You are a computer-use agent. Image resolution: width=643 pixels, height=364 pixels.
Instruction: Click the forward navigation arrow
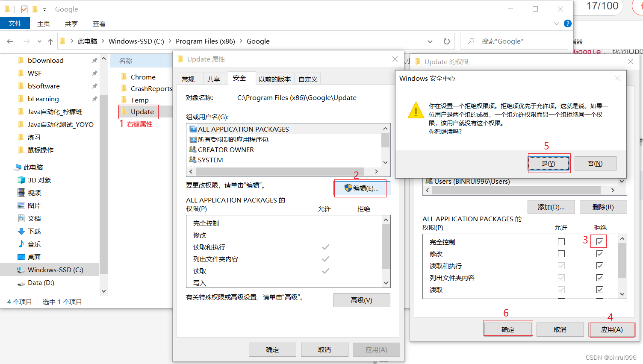click(x=27, y=41)
